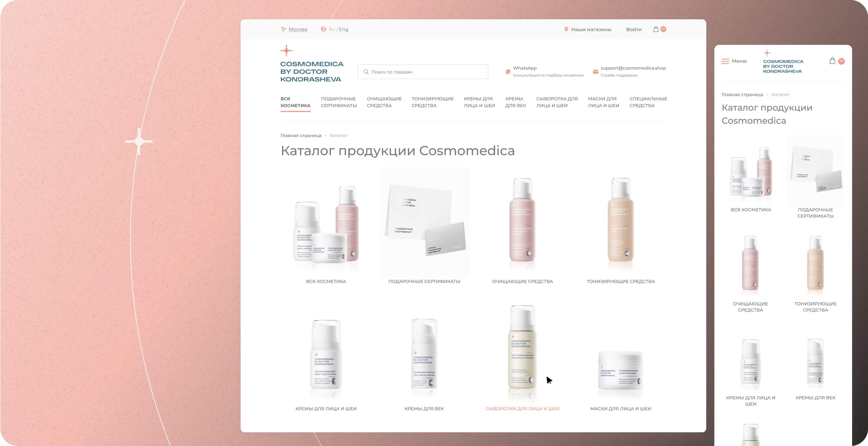This screenshot has width=868, height=446.
Task: Open Специальные средства nav item
Action: [x=648, y=102]
